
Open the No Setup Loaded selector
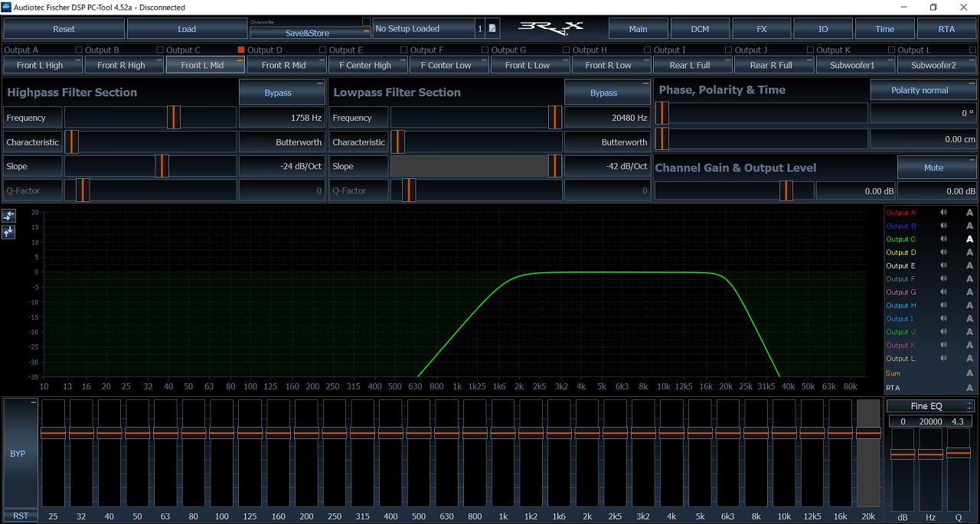click(x=423, y=29)
